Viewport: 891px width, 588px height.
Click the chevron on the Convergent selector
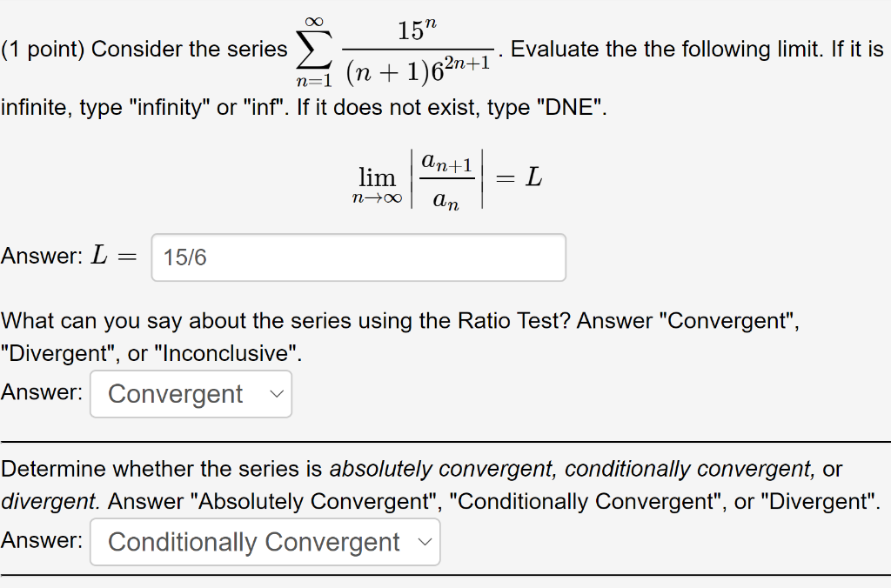point(276,393)
